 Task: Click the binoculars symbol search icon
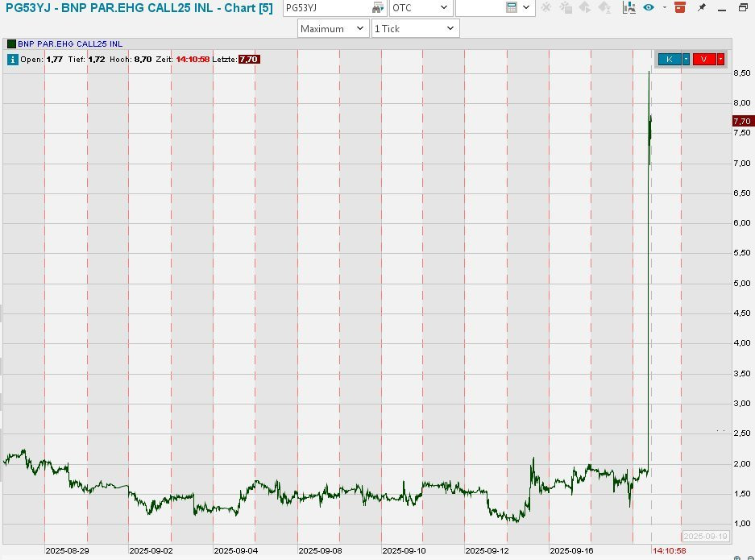pyautogui.click(x=378, y=8)
